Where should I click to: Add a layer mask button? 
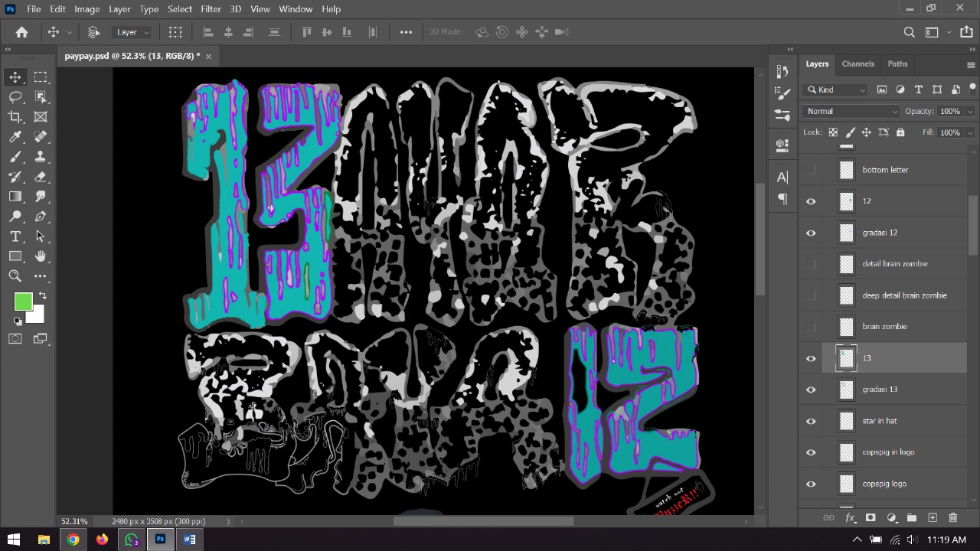click(871, 518)
